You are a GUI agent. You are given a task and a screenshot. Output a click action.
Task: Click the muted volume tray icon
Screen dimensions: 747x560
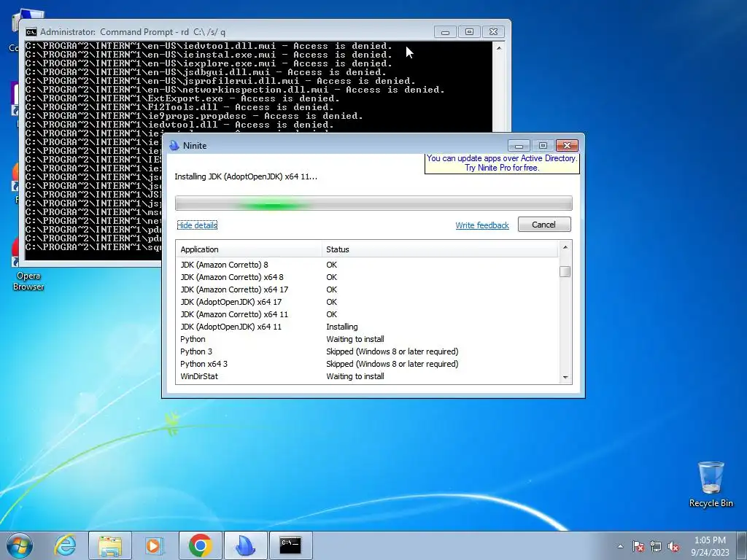click(673, 546)
